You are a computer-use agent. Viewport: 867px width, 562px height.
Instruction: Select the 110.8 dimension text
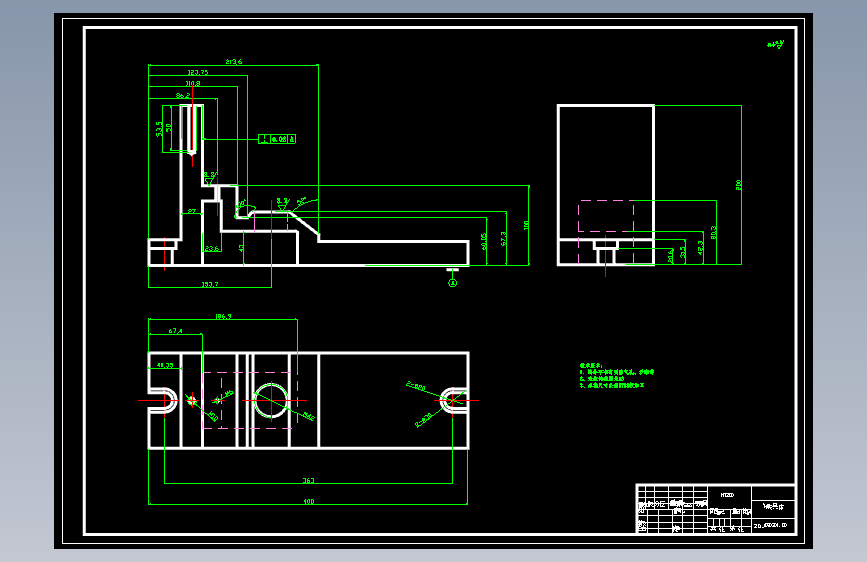coord(192,84)
